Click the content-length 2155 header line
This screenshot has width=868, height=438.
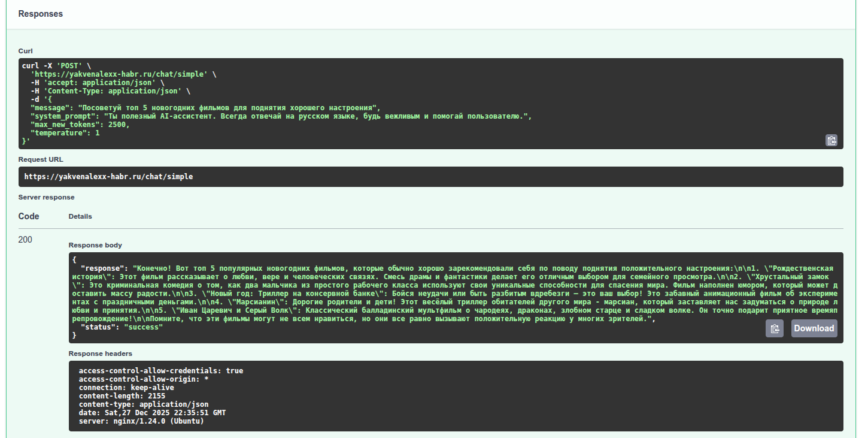tap(122, 396)
